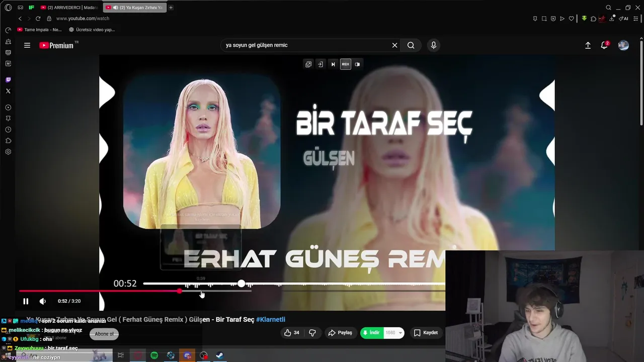Save video using Kaydet button
This screenshot has height=362, width=644.
point(426,333)
